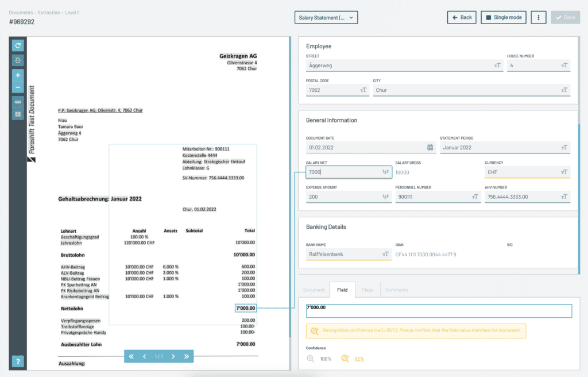Click the help question mark icon
Image resolution: width=588 pixels, height=377 pixels.
click(x=18, y=361)
